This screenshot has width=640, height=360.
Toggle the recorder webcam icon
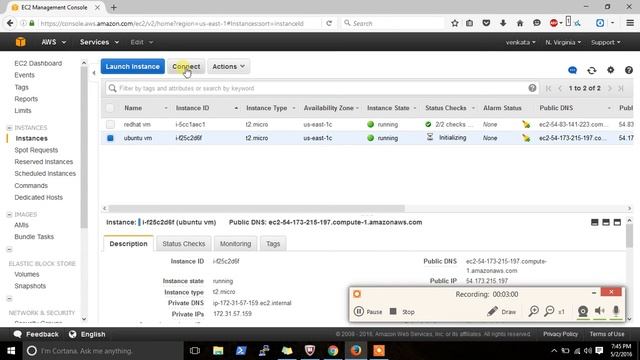583,311
